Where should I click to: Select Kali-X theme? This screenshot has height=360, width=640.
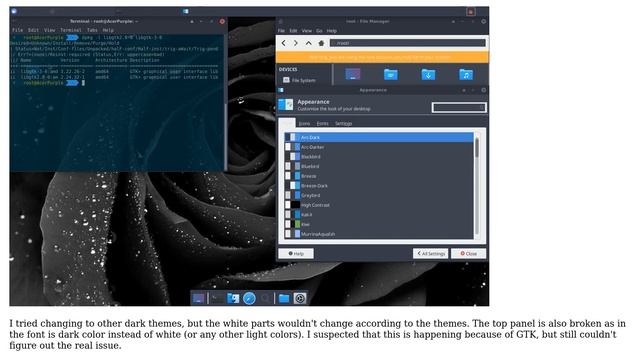pyautogui.click(x=379, y=215)
